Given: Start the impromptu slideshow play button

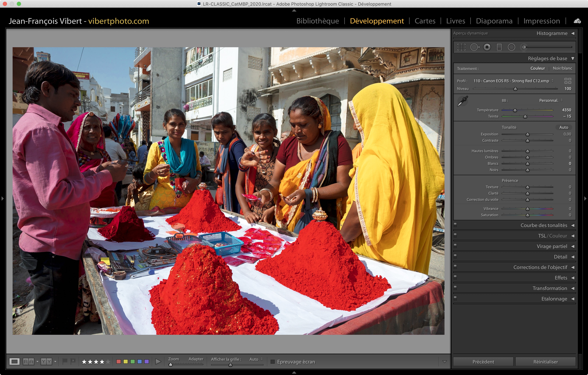Looking at the screenshot, I should click(x=158, y=362).
